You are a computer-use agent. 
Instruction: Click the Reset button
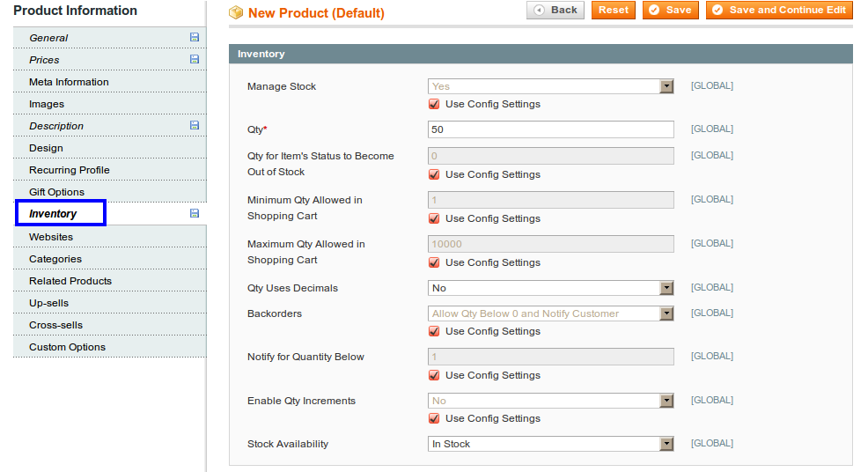click(614, 10)
